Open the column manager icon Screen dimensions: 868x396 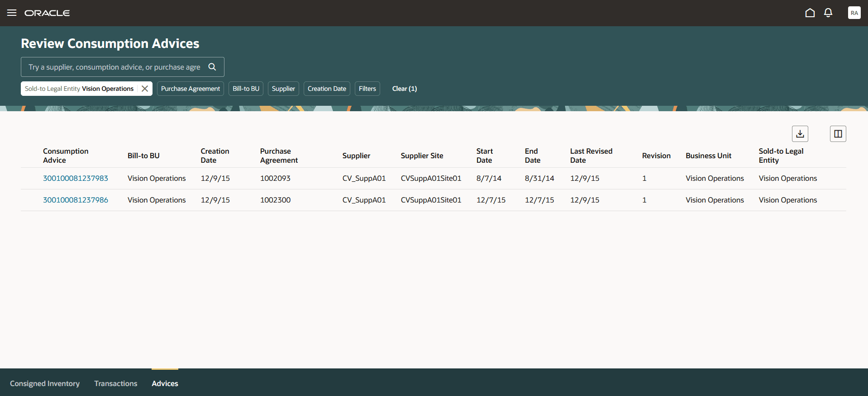[x=838, y=134]
